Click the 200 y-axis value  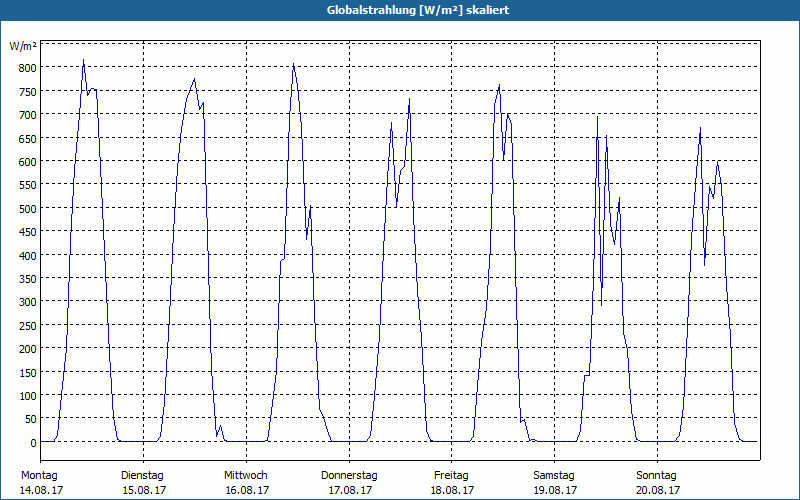point(28,349)
